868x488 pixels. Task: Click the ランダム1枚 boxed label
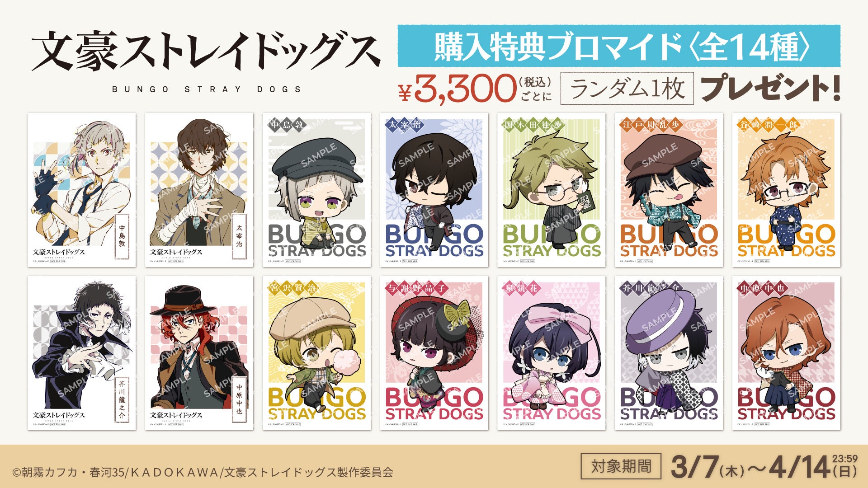pyautogui.click(x=627, y=88)
